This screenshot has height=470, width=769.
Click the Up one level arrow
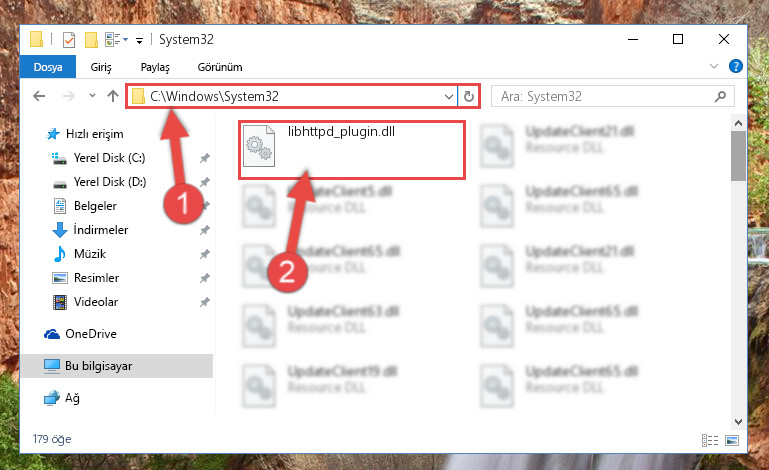point(113,96)
